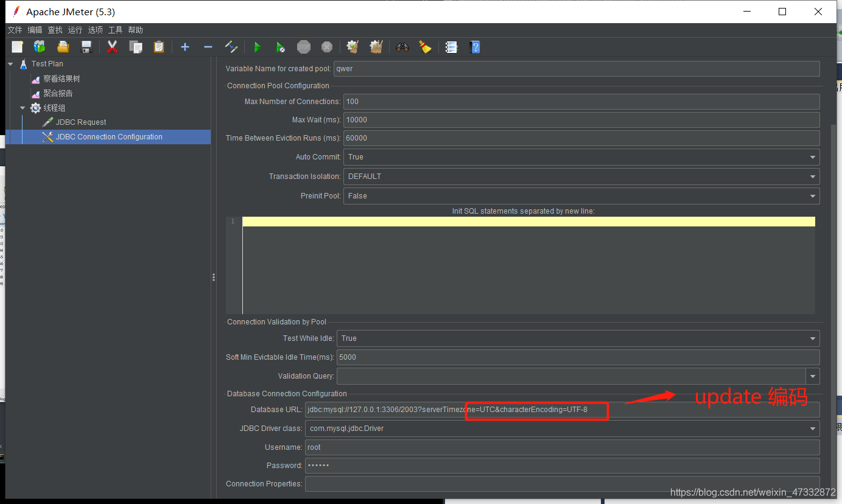Start no pauses play icon
842x504 pixels.
[x=280, y=47]
